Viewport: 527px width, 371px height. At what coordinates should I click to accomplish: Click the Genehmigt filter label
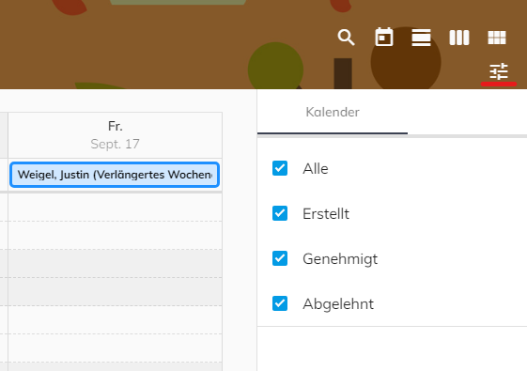[340, 259]
